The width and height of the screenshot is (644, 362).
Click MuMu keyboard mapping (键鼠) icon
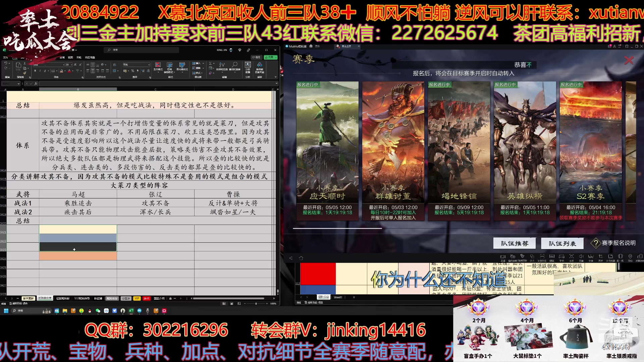pos(552,258)
